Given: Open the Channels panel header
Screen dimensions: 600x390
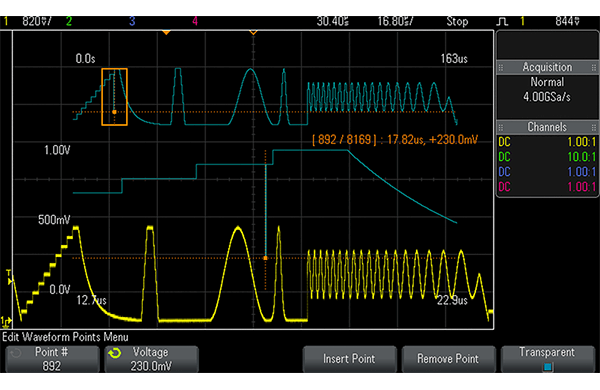Looking at the screenshot, I should (x=548, y=127).
